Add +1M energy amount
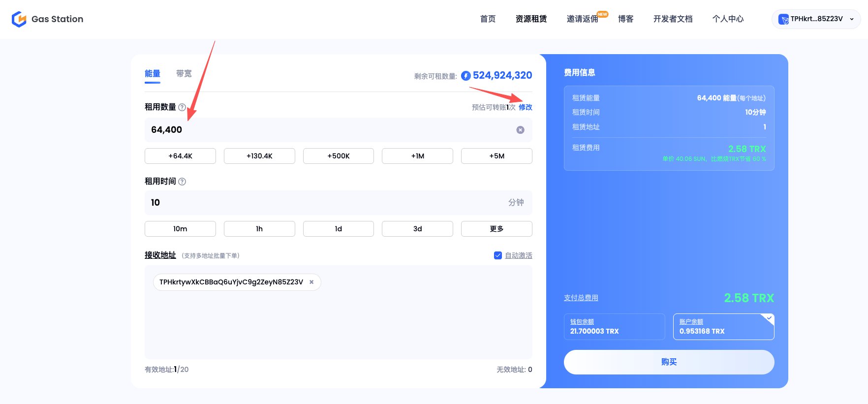This screenshot has height=404, width=868. (417, 156)
